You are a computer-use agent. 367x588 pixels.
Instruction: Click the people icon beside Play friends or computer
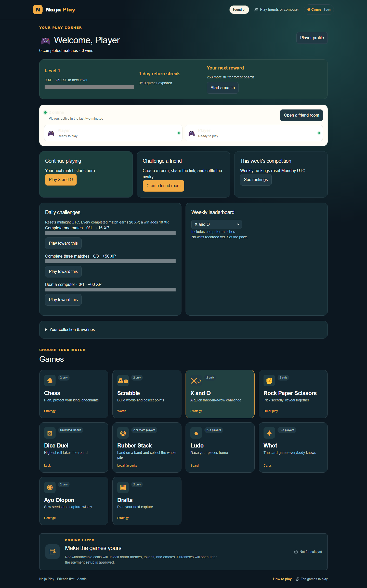pos(256,10)
